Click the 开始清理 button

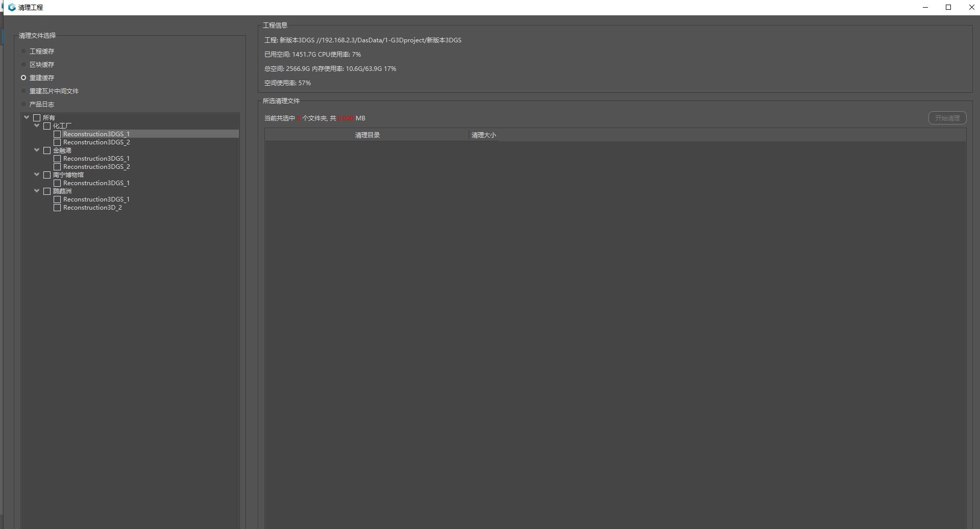pyautogui.click(x=947, y=118)
